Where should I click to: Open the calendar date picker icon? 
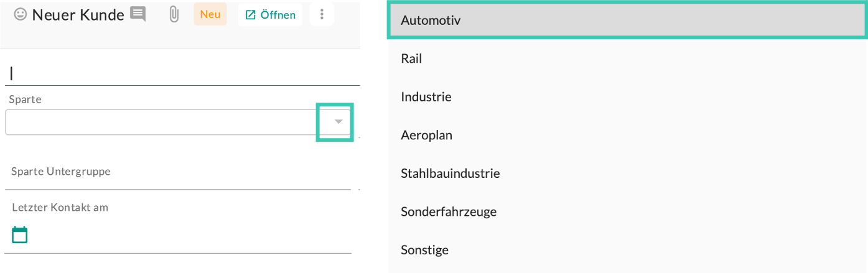point(20,234)
